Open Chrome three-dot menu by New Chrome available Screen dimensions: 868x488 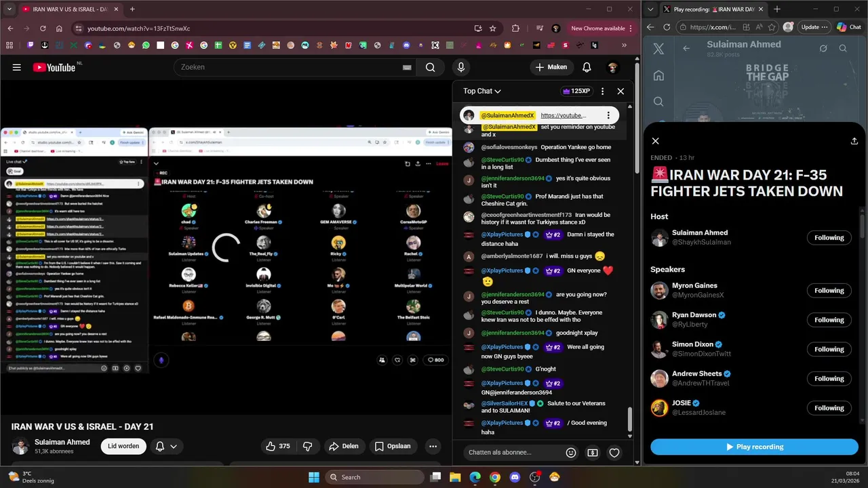pos(631,28)
